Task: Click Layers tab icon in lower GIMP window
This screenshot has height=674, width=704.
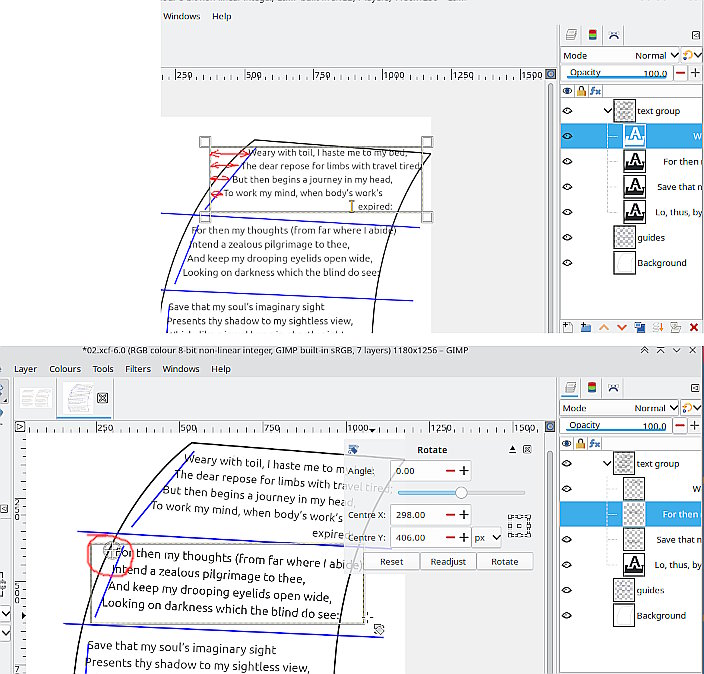Action: click(x=571, y=387)
